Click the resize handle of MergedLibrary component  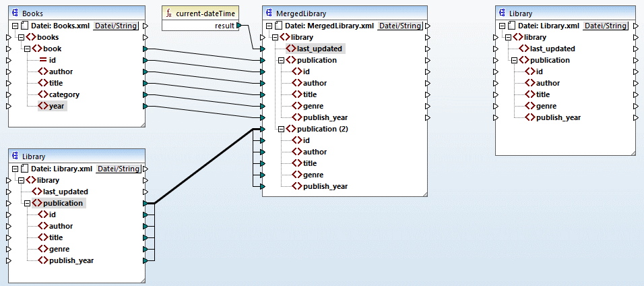(424, 193)
